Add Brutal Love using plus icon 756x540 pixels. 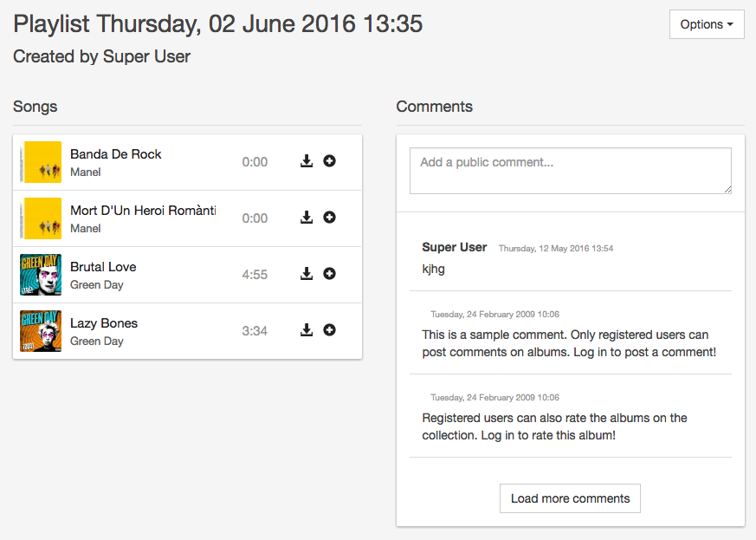tap(329, 274)
